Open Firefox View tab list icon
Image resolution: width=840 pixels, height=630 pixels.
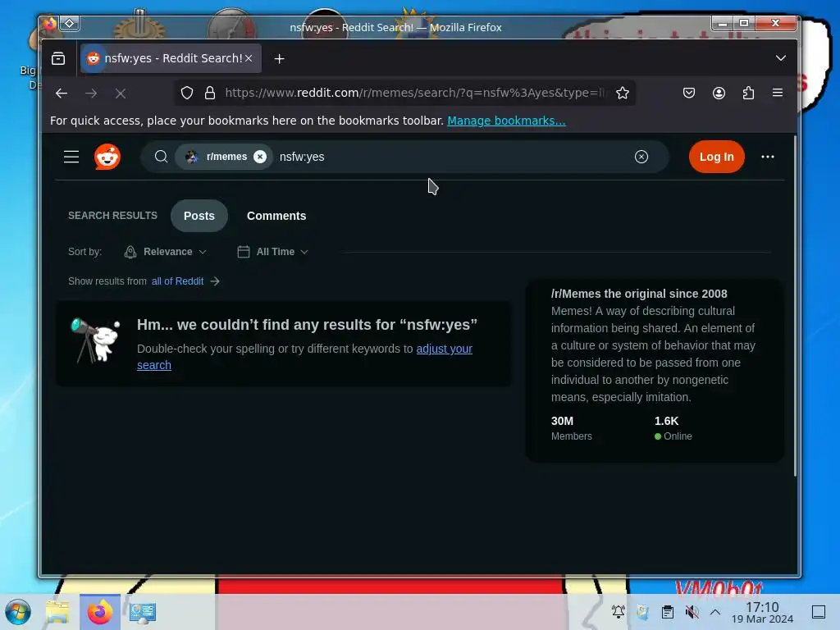click(x=58, y=58)
